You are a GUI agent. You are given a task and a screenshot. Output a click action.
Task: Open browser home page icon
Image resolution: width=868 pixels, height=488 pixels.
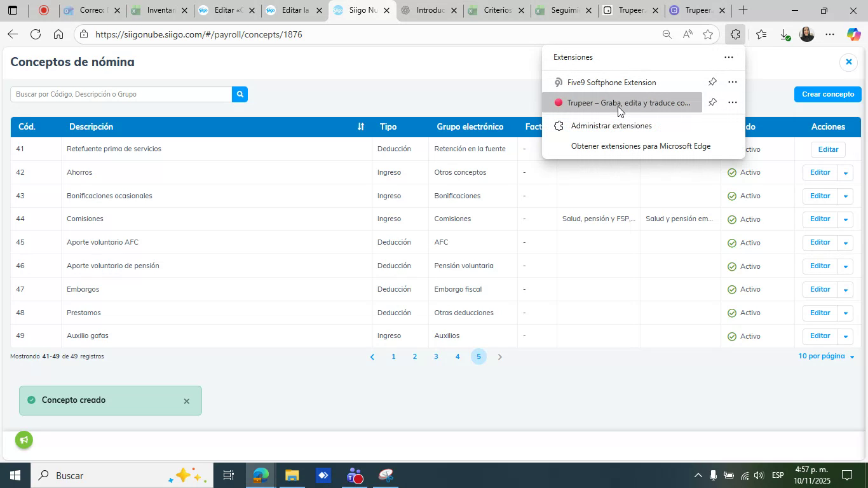(58, 34)
